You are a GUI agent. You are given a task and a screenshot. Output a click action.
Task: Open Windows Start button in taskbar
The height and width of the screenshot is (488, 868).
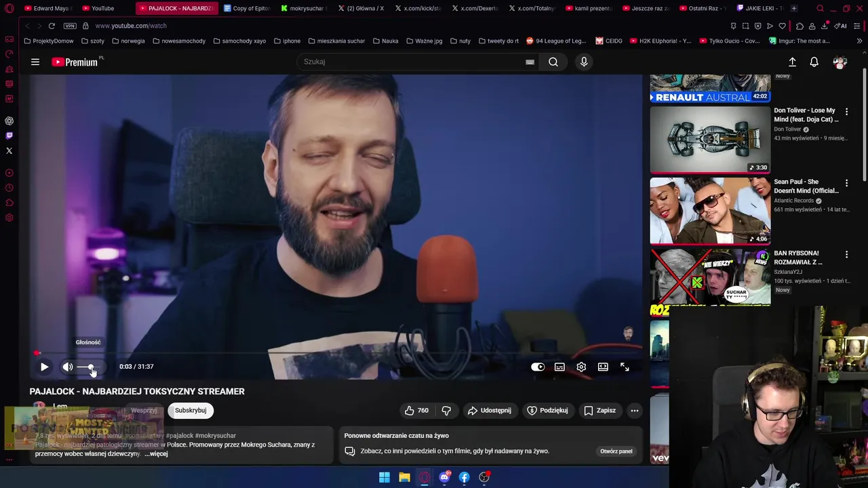[384, 477]
